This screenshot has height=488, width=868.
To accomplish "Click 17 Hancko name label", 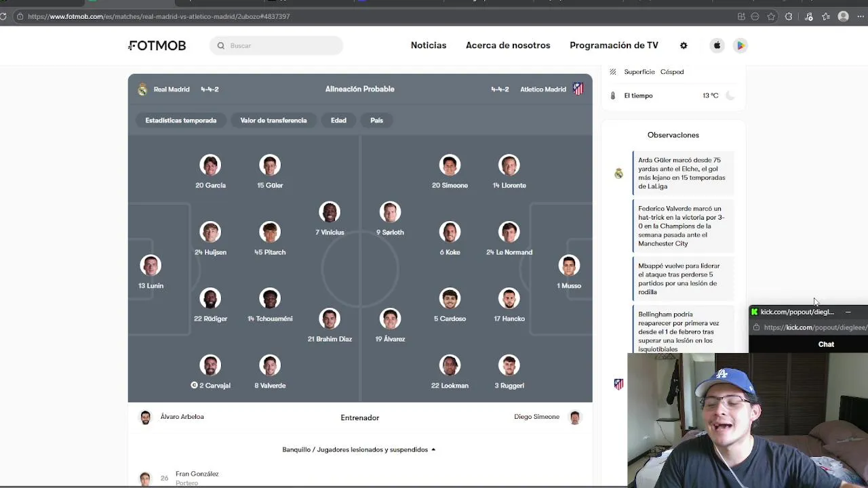I will coord(509,319).
